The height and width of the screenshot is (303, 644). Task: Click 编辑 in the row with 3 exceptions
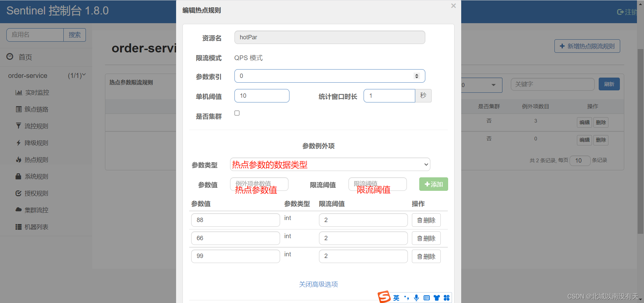pyautogui.click(x=584, y=122)
